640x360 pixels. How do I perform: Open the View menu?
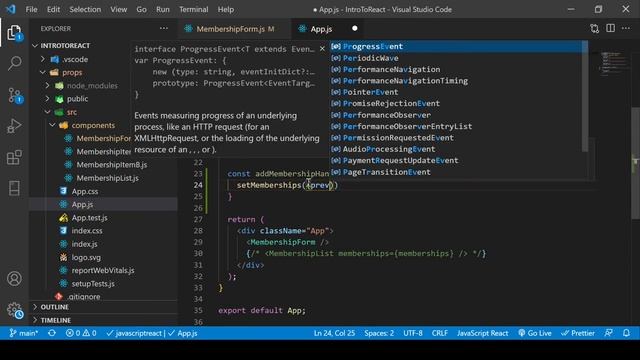(118, 9)
